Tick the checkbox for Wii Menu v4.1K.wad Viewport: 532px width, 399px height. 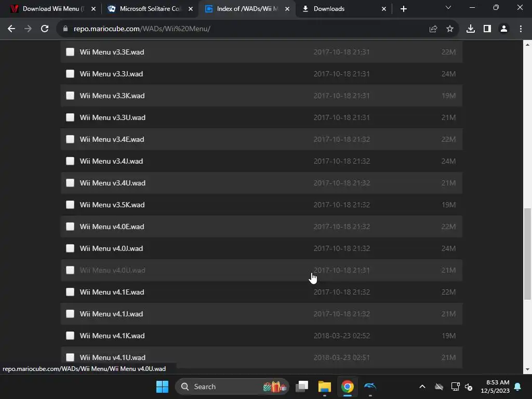click(x=70, y=336)
